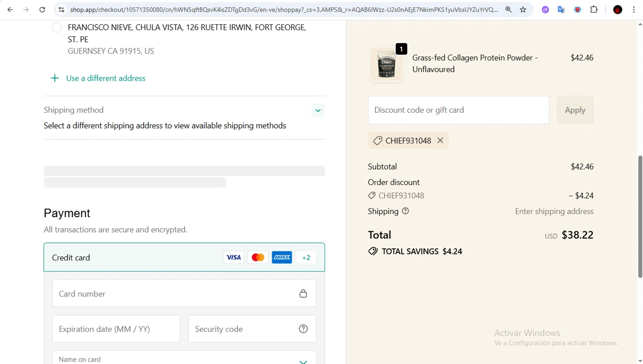Use a different address link

105,78
